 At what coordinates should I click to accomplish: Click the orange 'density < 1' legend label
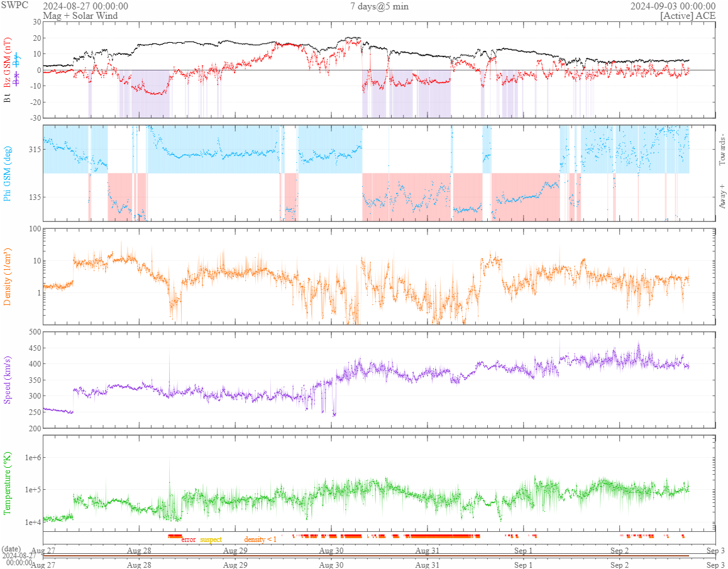pos(260,539)
